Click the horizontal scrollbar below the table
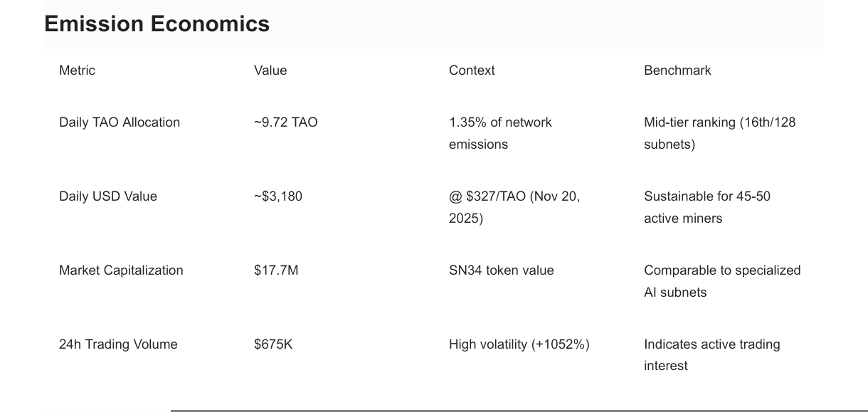This screenshot has height=412, width=868. pyautogui.click(x=518, y=410)
